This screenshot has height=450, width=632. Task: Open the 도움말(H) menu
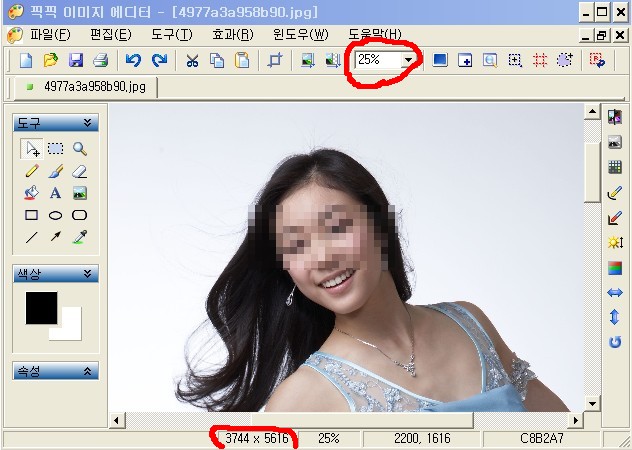[375, 35]
